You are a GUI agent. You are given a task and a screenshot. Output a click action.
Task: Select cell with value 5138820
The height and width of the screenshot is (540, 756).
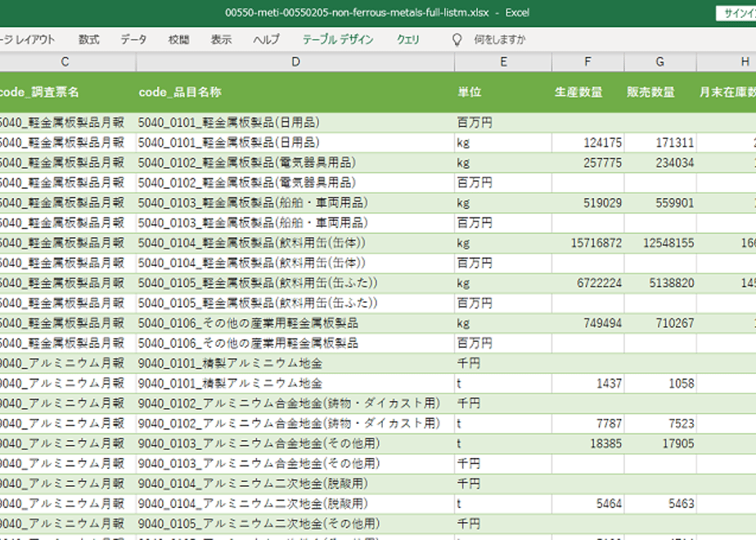pyautogui.click(x=660, y=283)
